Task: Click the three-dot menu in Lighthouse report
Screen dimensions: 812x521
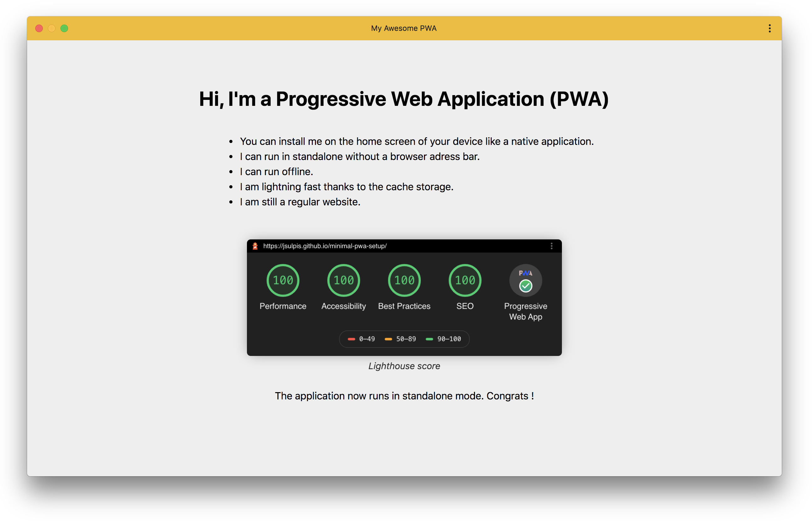Action: [x=551, y=246]
